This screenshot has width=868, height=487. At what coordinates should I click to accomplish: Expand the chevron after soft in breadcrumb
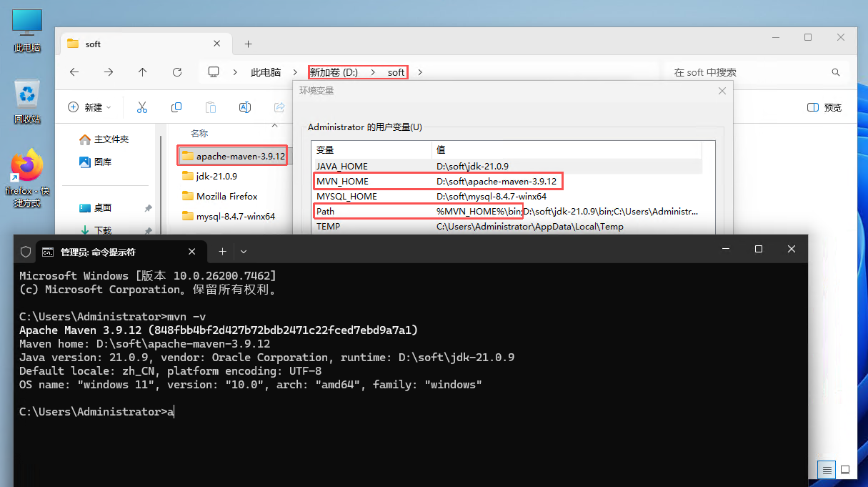pyautogui.click(x=420, y=72)
